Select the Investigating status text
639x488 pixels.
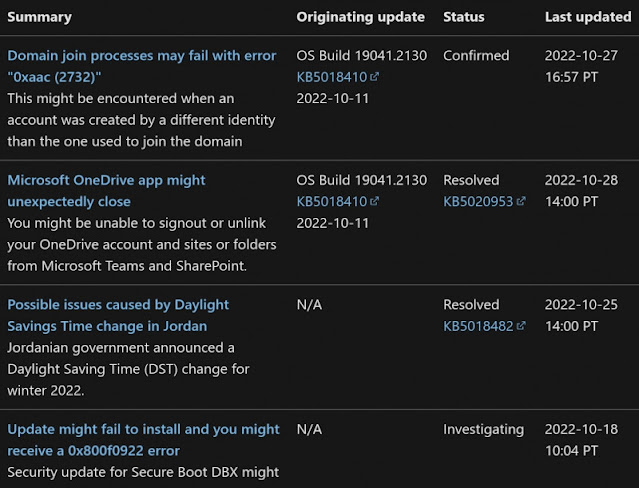[483, 429]
